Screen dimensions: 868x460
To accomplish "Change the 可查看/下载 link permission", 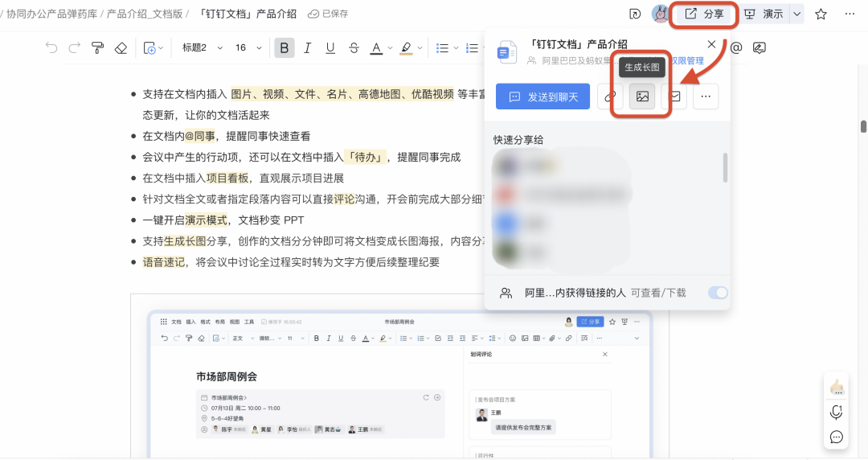I will [658, 293].
